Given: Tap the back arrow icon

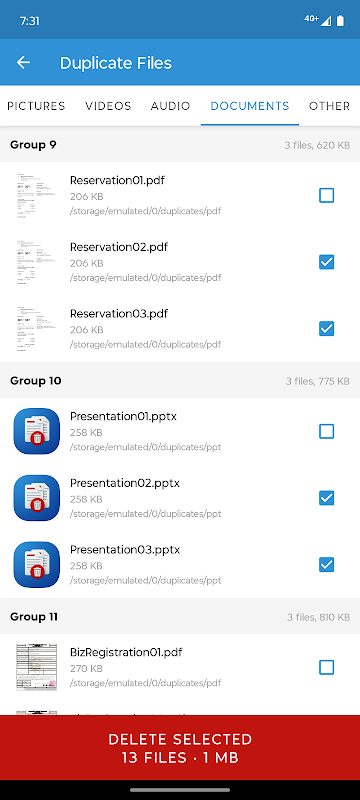Looking at the screenshot, I should (23, 63).
